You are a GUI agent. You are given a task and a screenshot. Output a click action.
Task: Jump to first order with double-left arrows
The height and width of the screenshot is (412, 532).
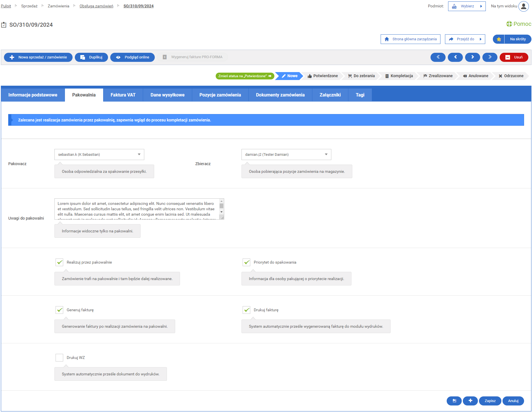tap(438, 57)
